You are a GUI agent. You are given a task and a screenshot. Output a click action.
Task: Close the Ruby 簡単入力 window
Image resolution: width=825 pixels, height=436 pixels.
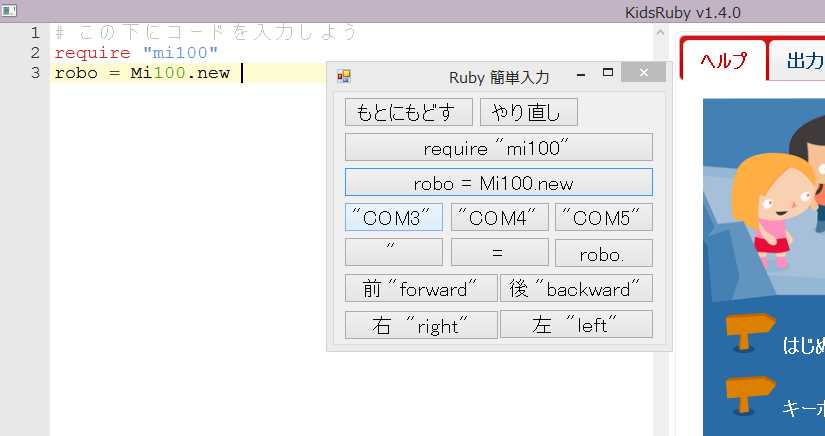[x=643, y=73]
